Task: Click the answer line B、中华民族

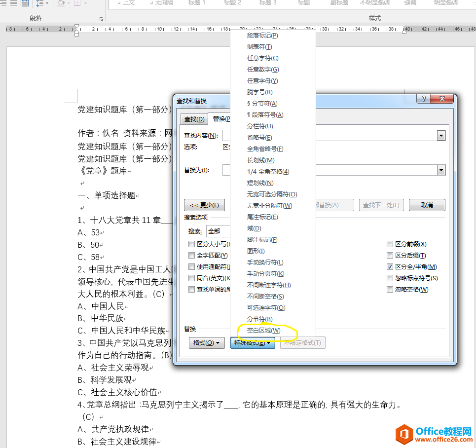Action: pyautogui.click(x=101, y=318)
